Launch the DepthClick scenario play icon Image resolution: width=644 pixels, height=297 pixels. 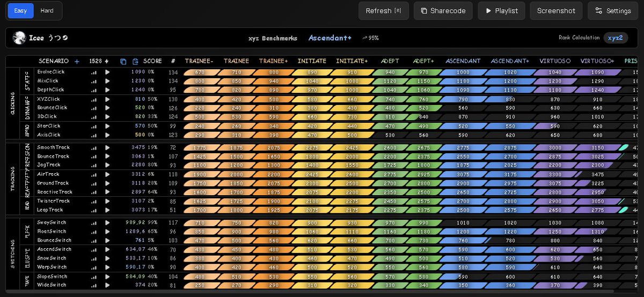[x=107, y=90]
